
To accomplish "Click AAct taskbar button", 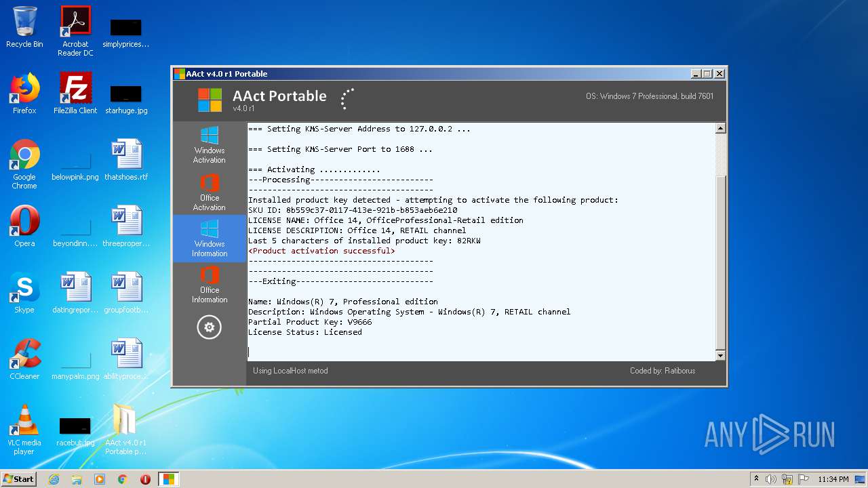I will click(168, 479).
